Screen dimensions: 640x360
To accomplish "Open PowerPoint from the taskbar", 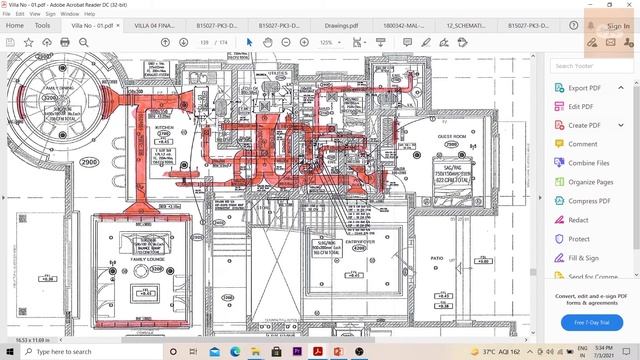I will 338,351.
